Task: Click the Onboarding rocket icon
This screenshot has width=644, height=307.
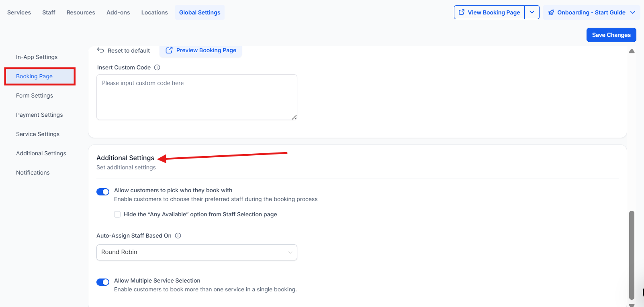Action: (551, 12)
